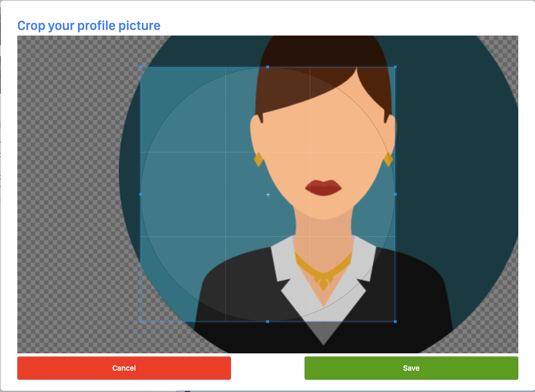Click the top-right crop corner handle
The image size is (535, 392).
tap(395, 67)
